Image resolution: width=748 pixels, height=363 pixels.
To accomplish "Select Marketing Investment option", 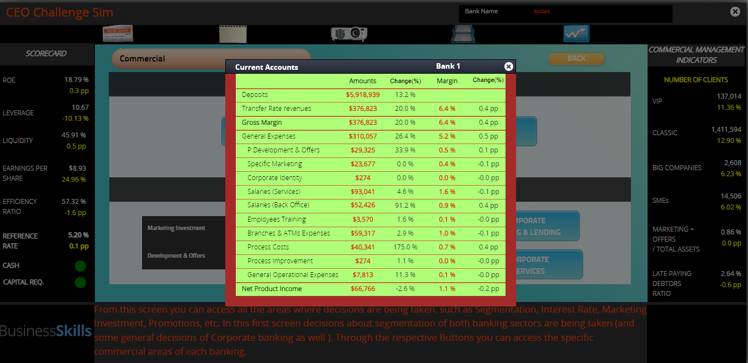I will pos(176,228).
